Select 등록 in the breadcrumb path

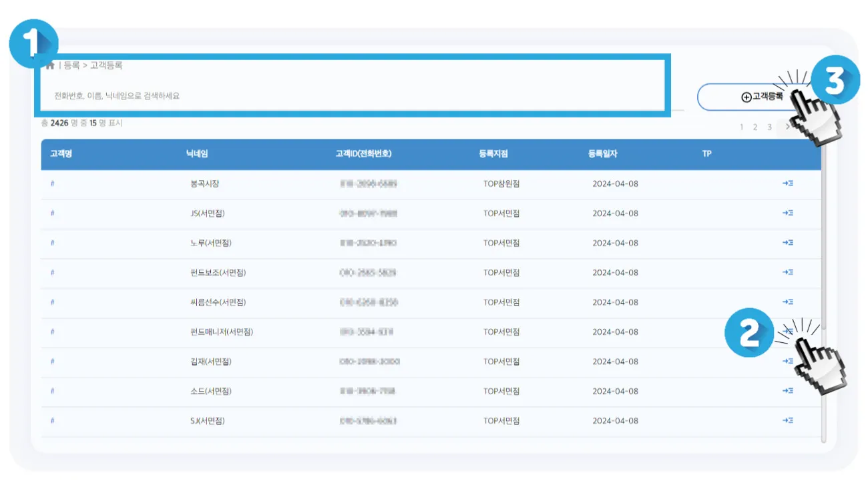point(71,65)
